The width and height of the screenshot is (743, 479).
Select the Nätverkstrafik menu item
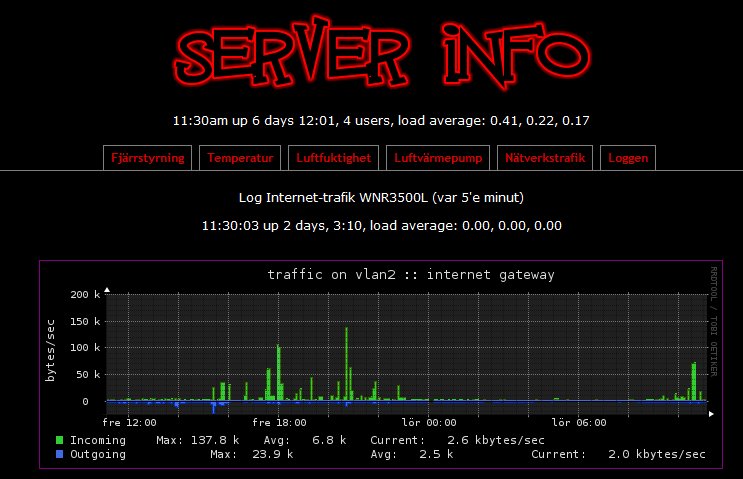point(546,158)
